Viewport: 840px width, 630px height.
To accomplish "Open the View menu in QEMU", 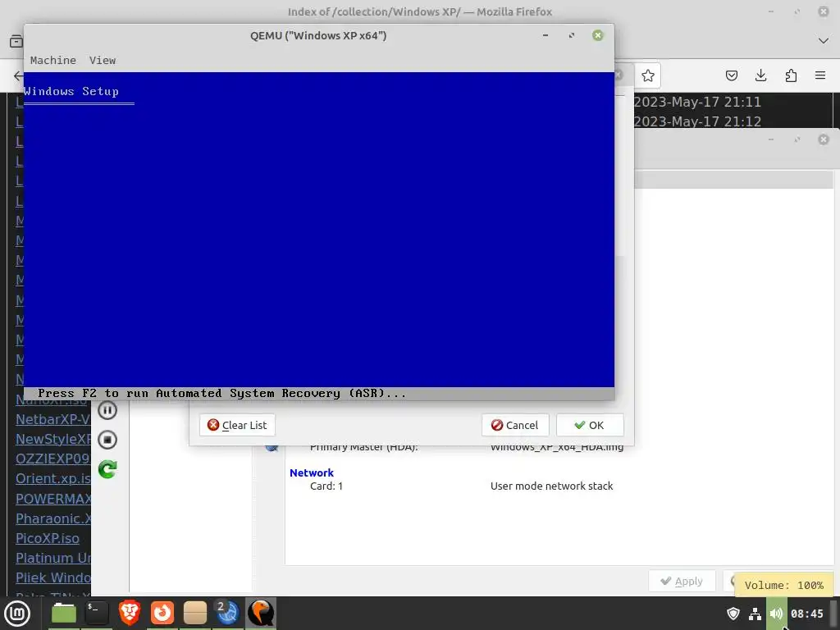I will pos(103,60).
